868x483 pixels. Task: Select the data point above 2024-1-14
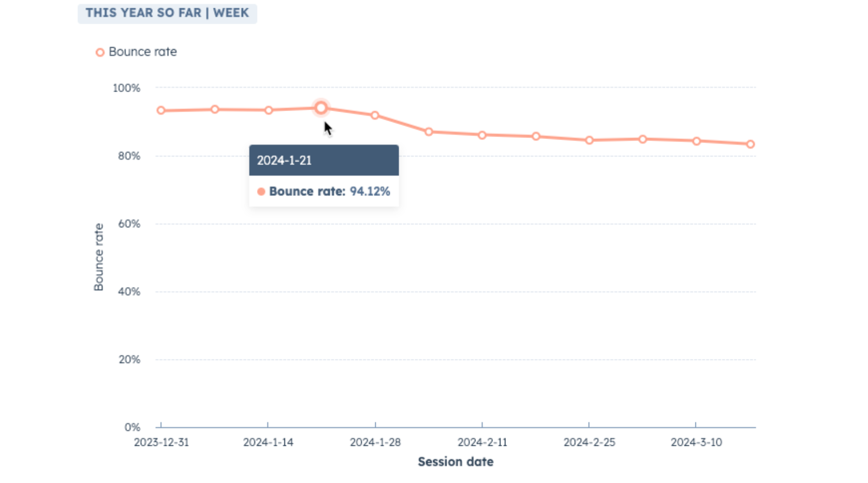269,110
